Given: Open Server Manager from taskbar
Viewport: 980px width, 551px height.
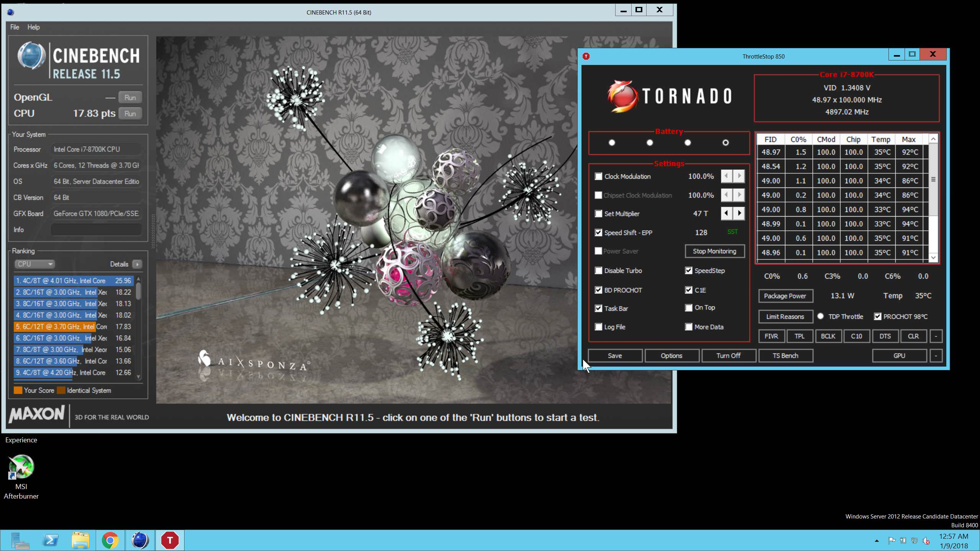Looking at the screenshot, I should [20, 540].
